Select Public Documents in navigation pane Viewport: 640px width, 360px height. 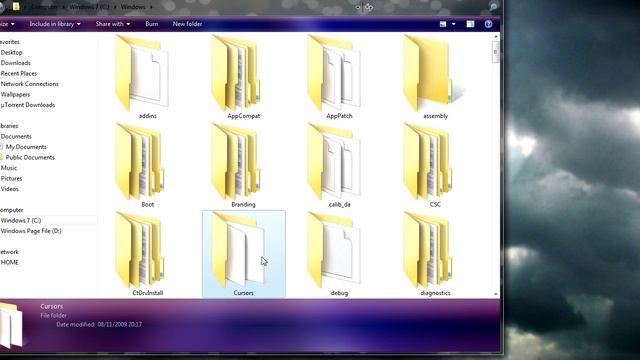(x=30, y=158)
